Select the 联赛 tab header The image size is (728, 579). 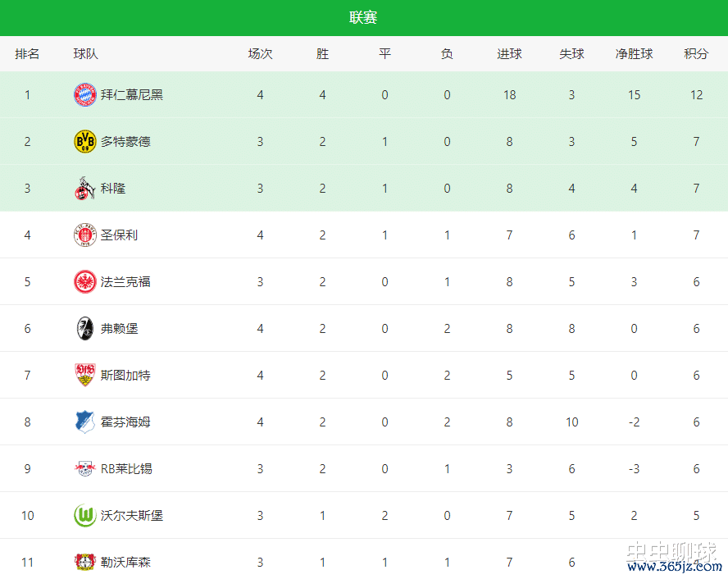[364, 18]
